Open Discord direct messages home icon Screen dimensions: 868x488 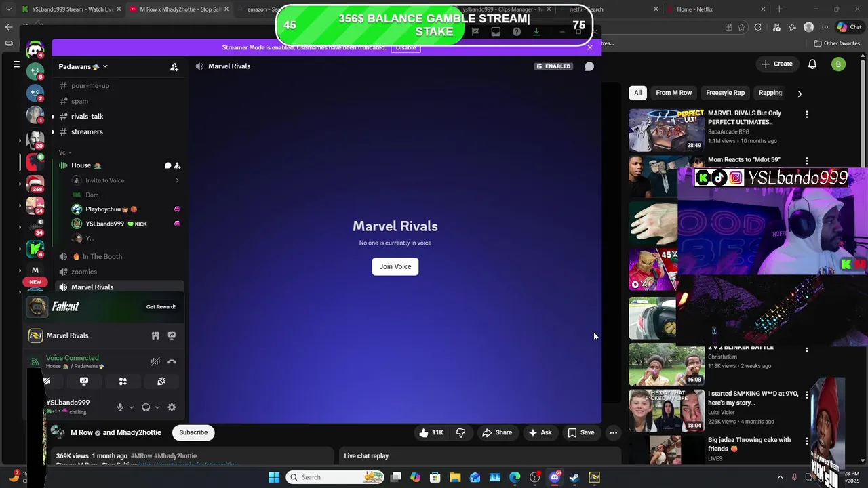[35, 50]
